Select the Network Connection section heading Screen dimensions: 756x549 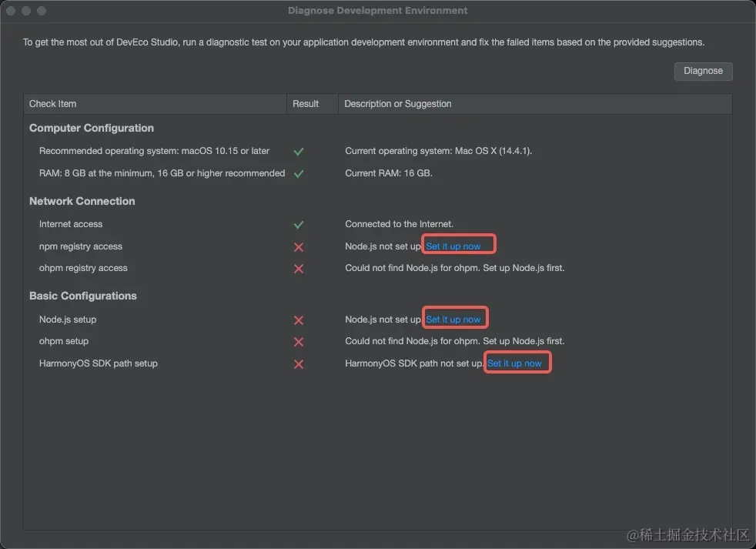(x=82, y=202)
